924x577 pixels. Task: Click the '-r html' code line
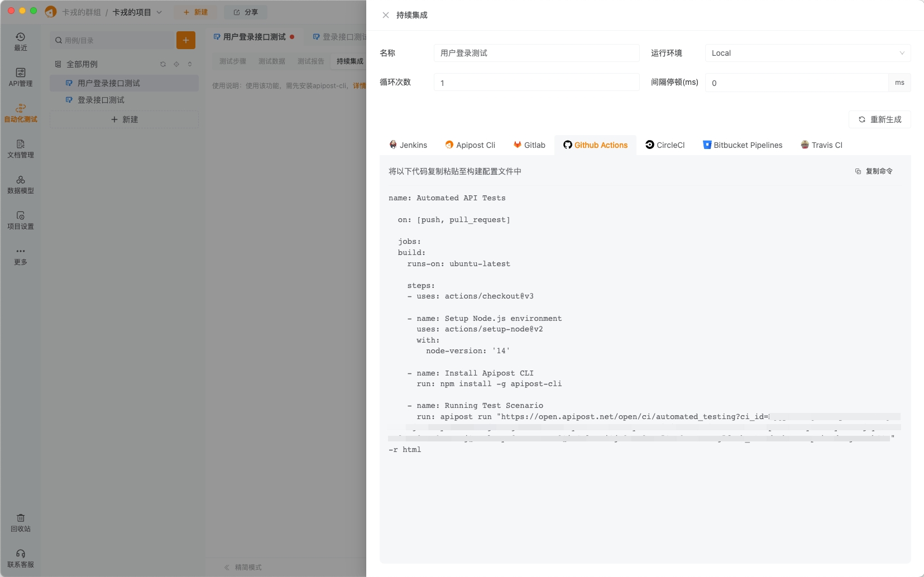[x=405, y=450]
